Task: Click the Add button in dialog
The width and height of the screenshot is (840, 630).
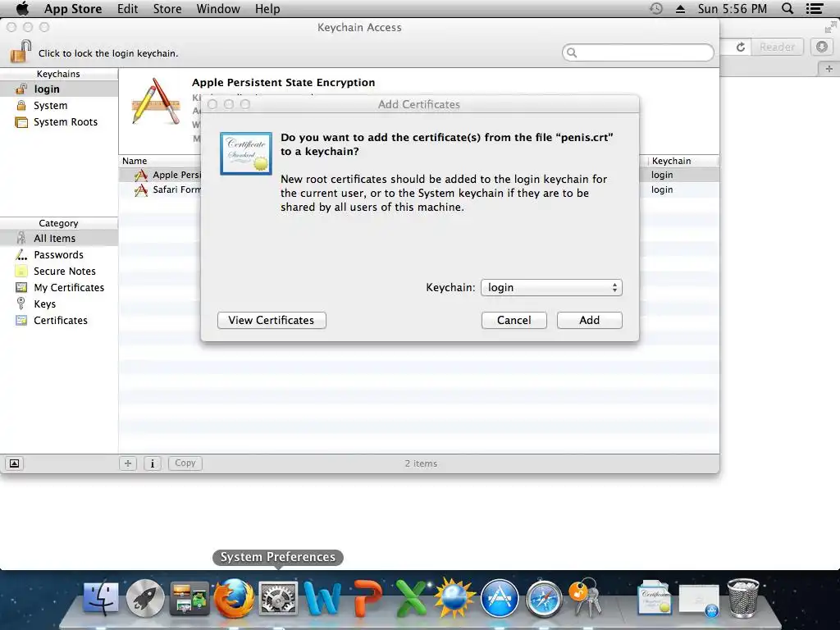Action: click(589, 321)
